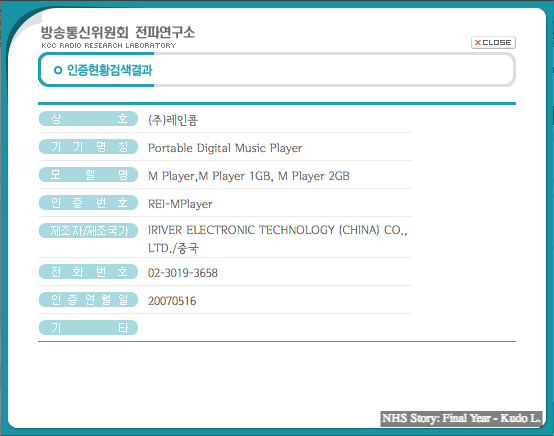Viewport: 554px width, 436px height.
Task: Select phone number 02-3019-3658
Action: [183, 273]
